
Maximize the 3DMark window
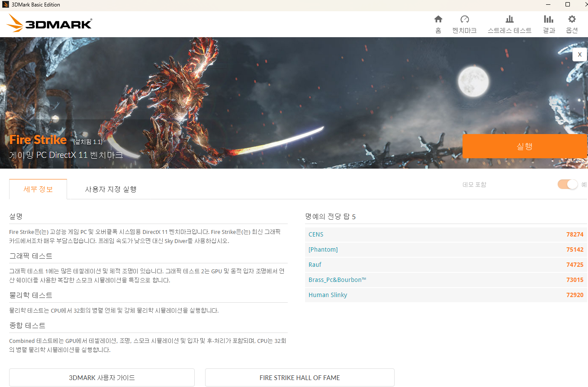click(568, 5)
